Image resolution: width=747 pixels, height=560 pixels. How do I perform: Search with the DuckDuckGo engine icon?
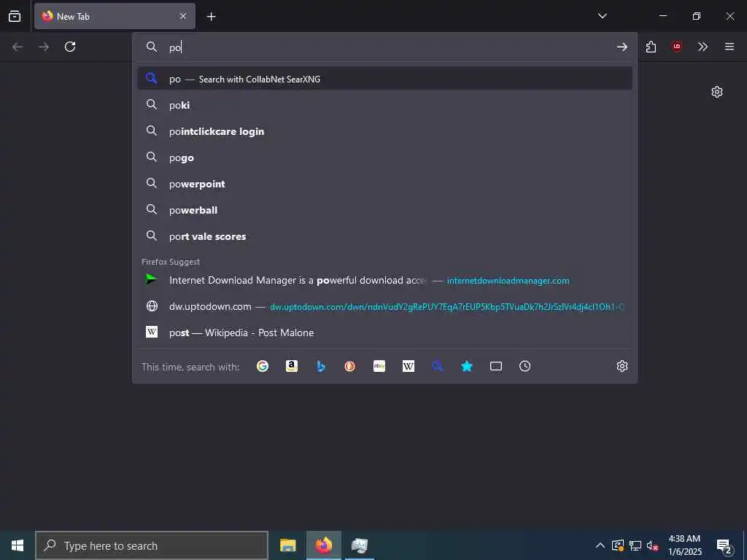349,366
